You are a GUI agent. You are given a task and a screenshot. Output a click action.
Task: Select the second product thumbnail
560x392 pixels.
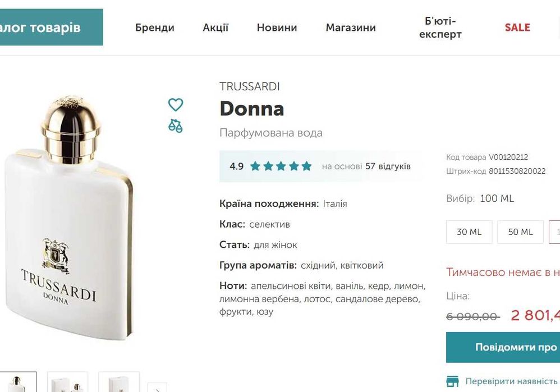click(x=67, y=382)
